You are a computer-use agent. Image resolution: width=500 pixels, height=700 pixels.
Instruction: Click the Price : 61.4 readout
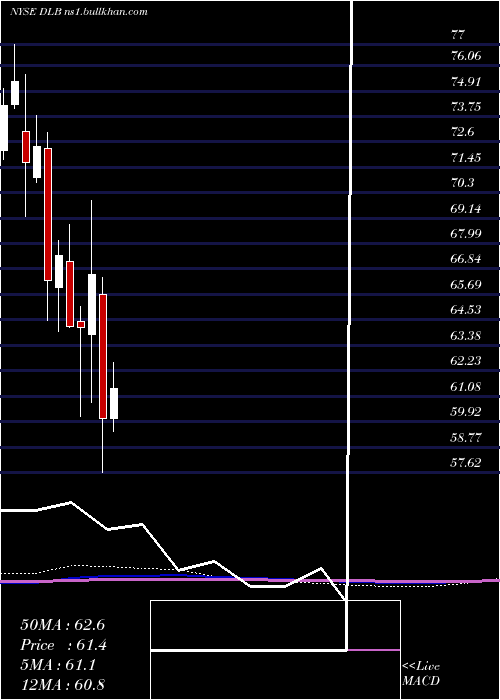coord(63,645)
